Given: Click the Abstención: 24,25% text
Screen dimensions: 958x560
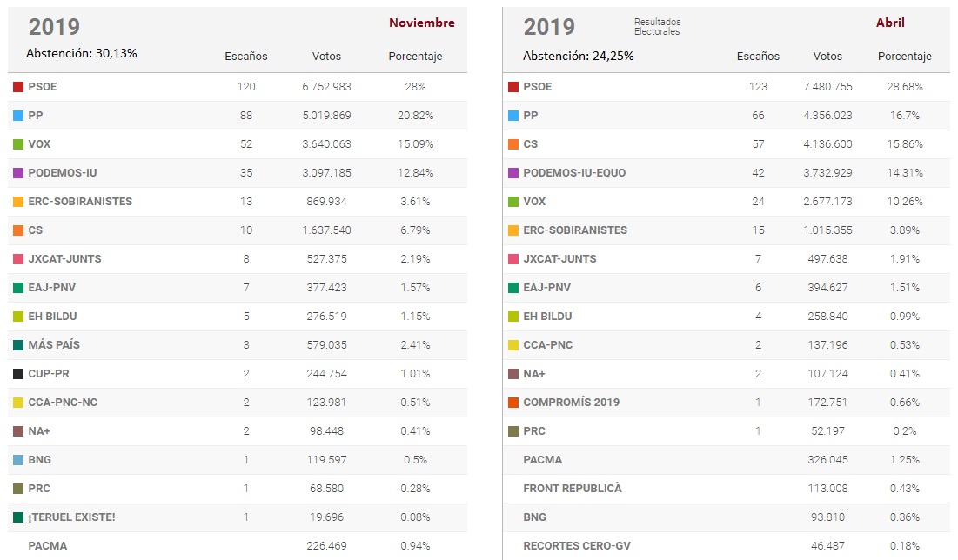Looking at the screenshot, I should (578, 56).
